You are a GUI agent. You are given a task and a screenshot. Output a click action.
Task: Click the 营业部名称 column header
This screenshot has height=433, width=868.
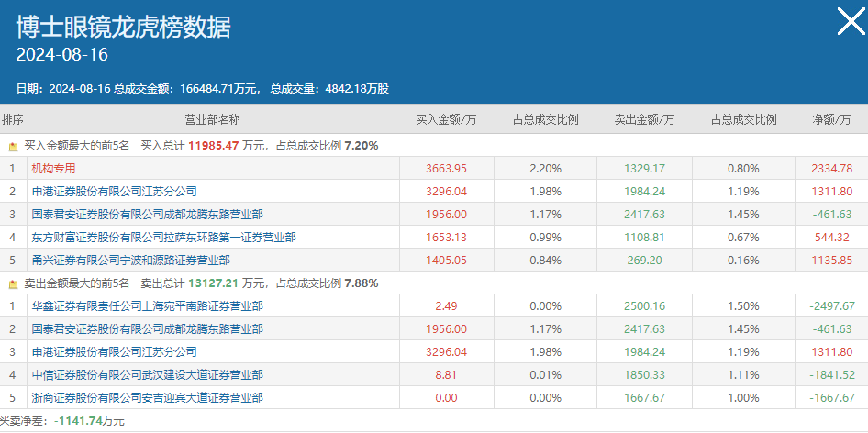pyautogui.click(x=212, y=119)
